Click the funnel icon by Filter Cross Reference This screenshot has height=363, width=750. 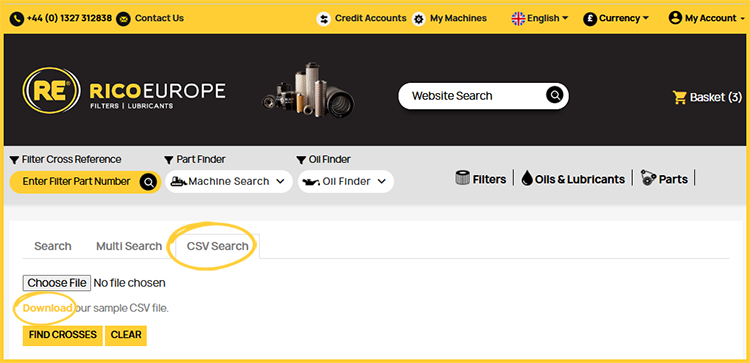point(14,159)
